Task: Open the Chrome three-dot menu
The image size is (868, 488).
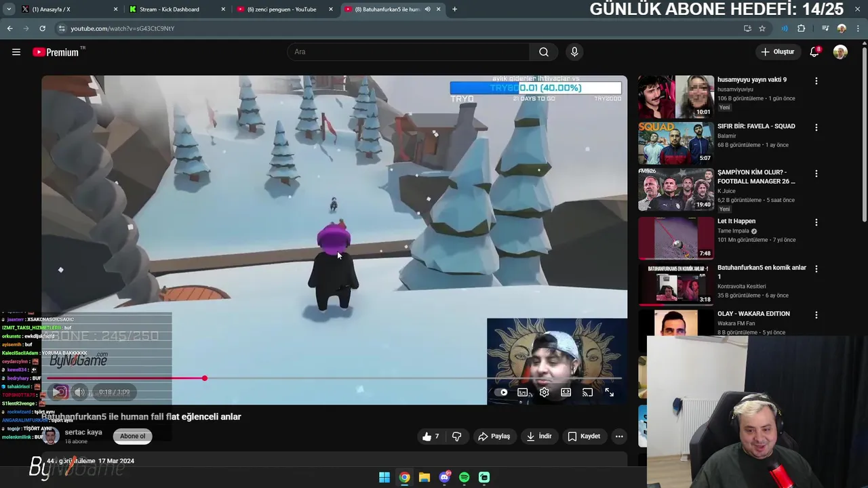Action: (x=859, y=28)
